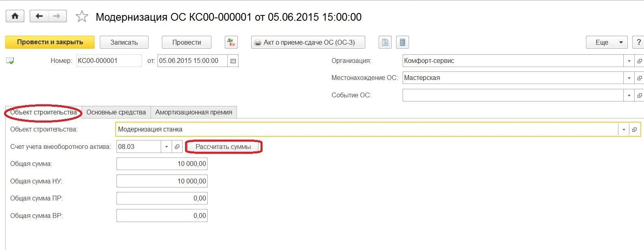
Task: Focus the Местонахождение ОС field Мастерская
Action: pos(513,78)
